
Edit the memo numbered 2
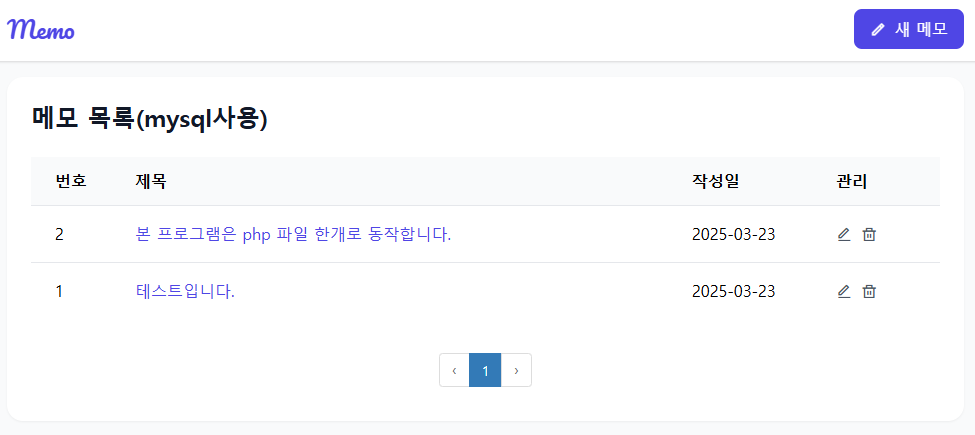pyautogui.click(x=843, y=234)
